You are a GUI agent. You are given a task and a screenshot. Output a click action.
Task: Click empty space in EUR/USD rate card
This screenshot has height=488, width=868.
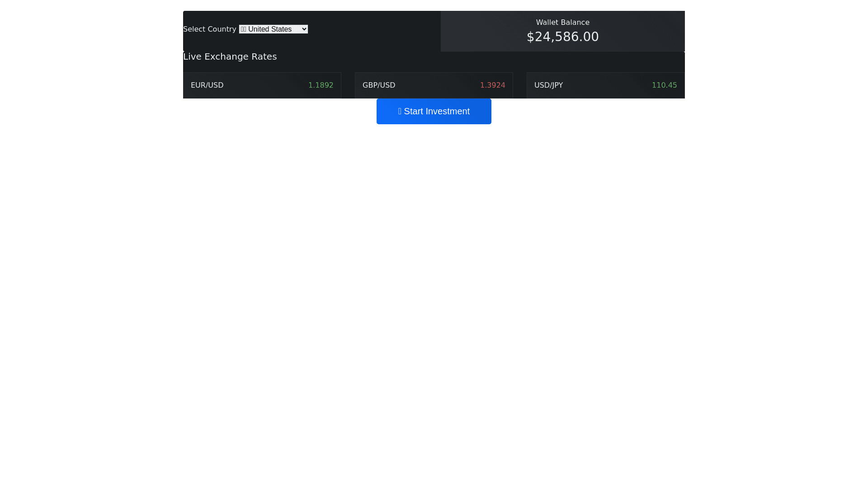(266, 85)
